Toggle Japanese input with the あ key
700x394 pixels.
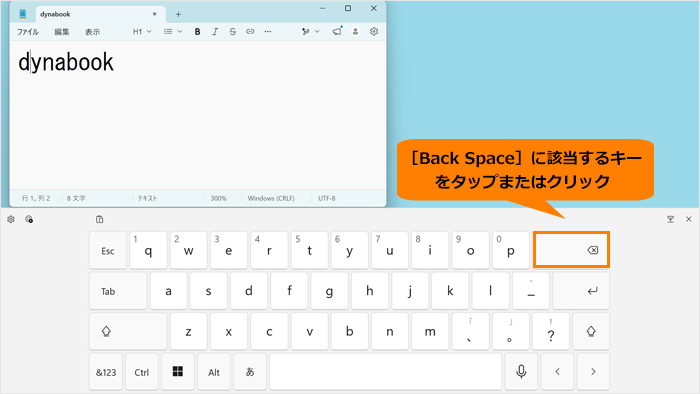(x=250, y=372)
